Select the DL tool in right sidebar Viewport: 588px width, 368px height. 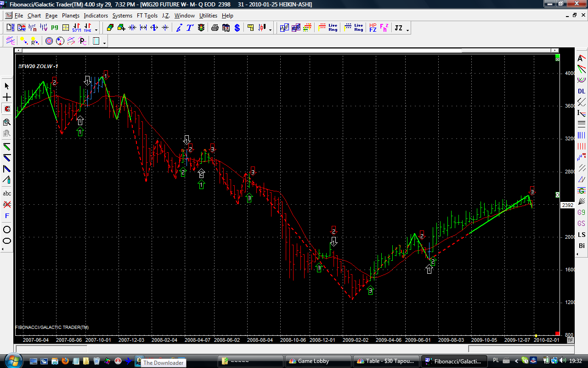pyautogui.click(x=582, y=91)
